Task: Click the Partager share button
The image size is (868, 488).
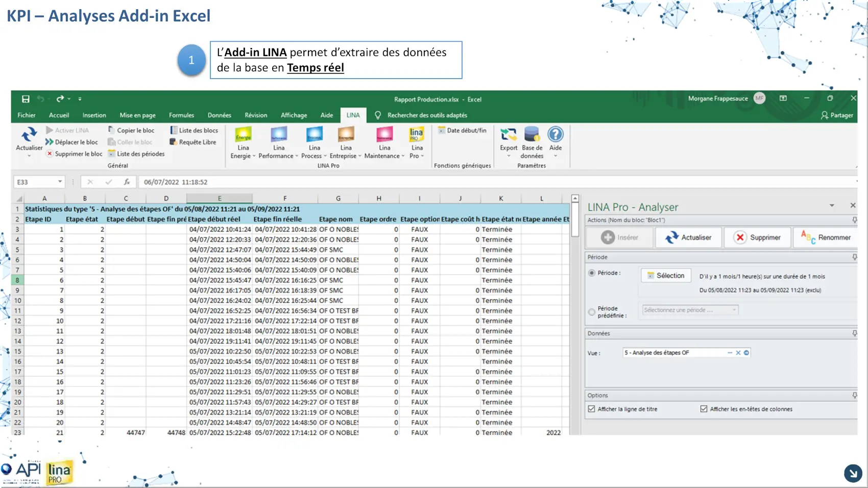Action: [837, 115]
